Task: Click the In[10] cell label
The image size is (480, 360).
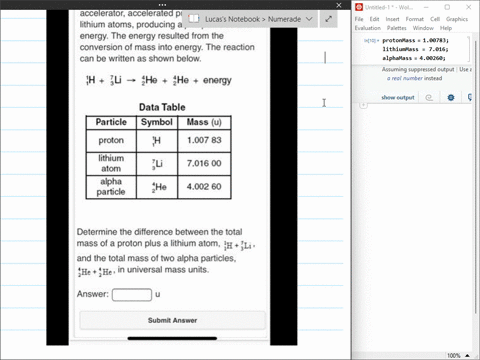Action: pyautogui.click(x=371, y=41)
